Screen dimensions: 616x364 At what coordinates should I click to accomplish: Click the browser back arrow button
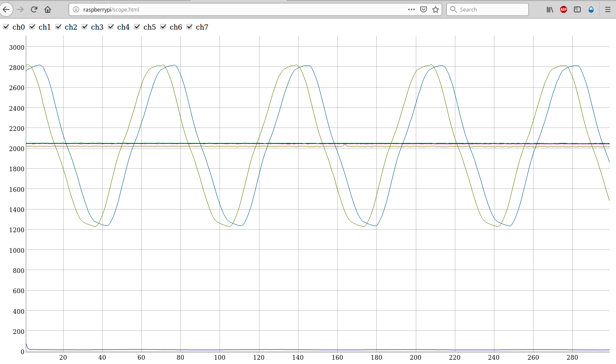(x=6, y=9)
